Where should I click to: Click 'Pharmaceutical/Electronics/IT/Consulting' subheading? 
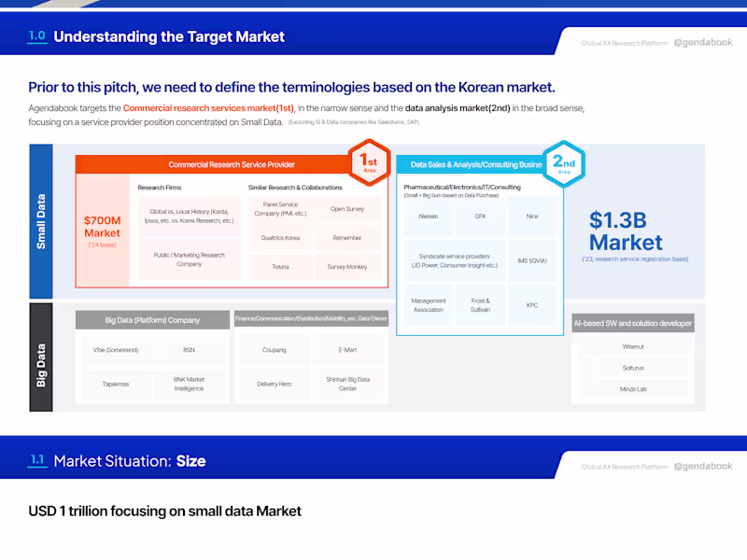462,188
